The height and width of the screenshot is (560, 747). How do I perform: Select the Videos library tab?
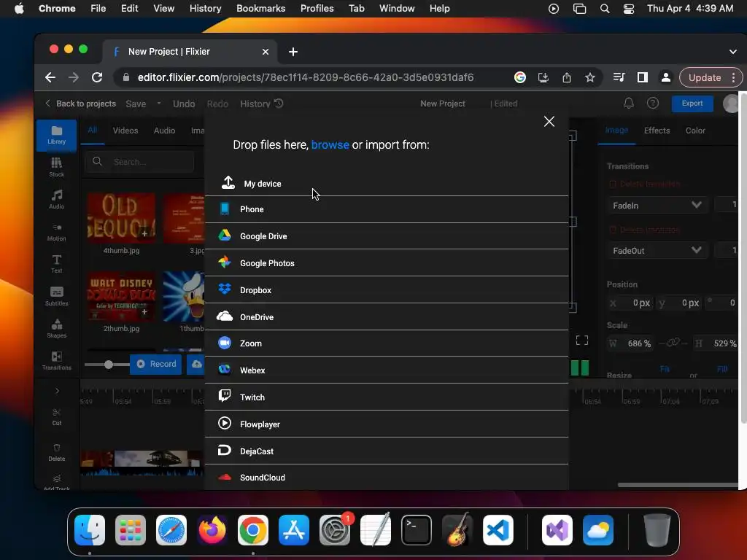[x=125, y=131]
